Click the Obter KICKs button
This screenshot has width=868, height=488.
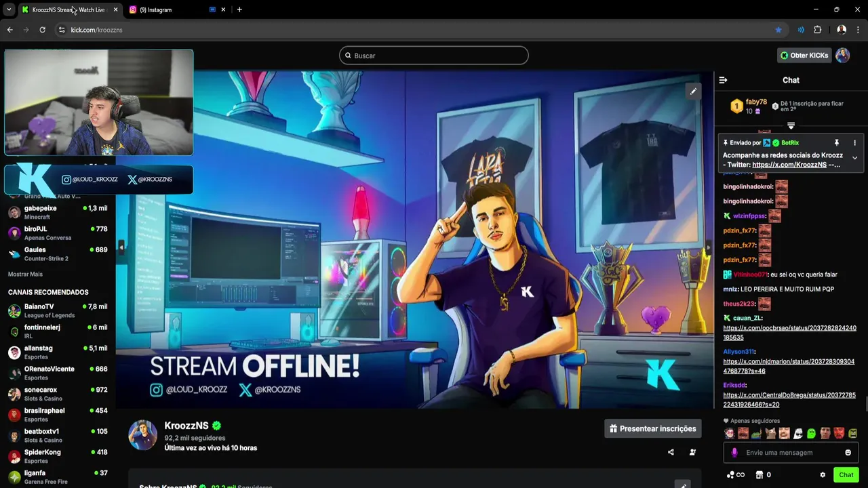[804, 56]
